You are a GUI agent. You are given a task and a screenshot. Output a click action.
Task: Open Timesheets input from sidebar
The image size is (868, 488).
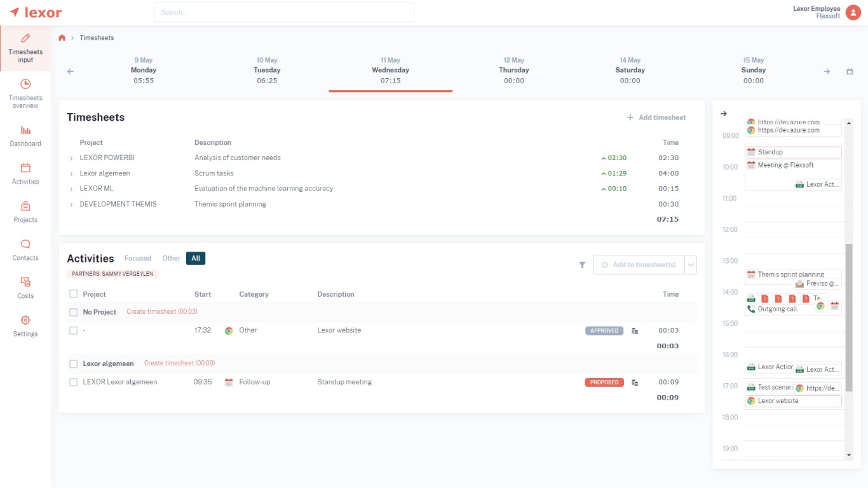tap(25, 48)
